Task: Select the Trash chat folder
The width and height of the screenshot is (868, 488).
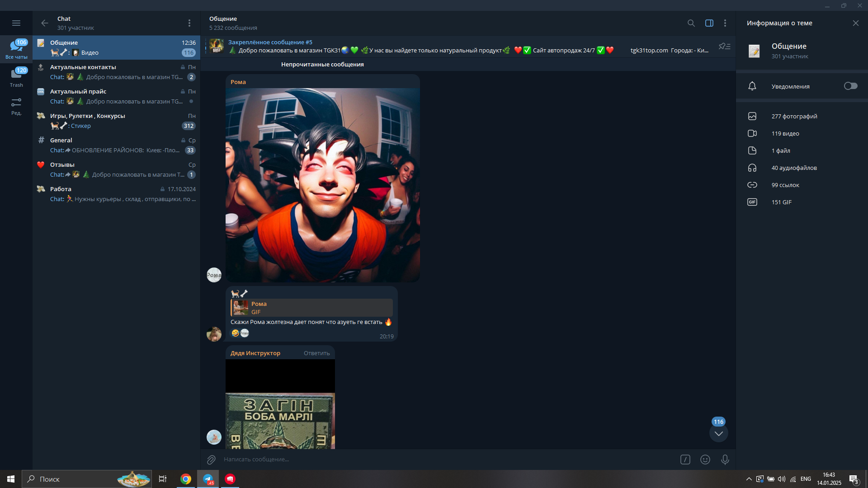Action: (x=16, y=77)
